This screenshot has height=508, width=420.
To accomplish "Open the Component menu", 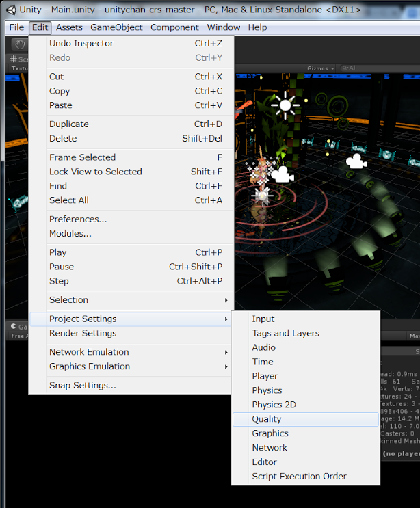I will pyautogui.click(x=174, y=27).
